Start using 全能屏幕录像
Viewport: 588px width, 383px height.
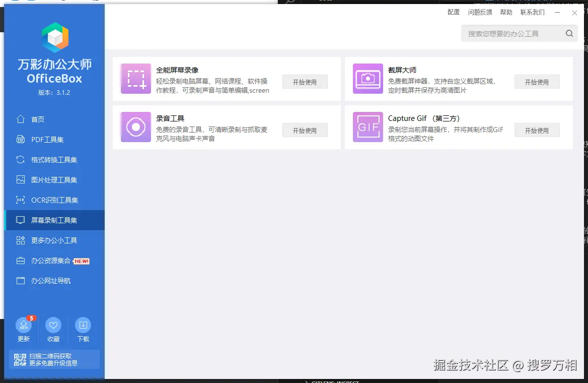[305, 82]
